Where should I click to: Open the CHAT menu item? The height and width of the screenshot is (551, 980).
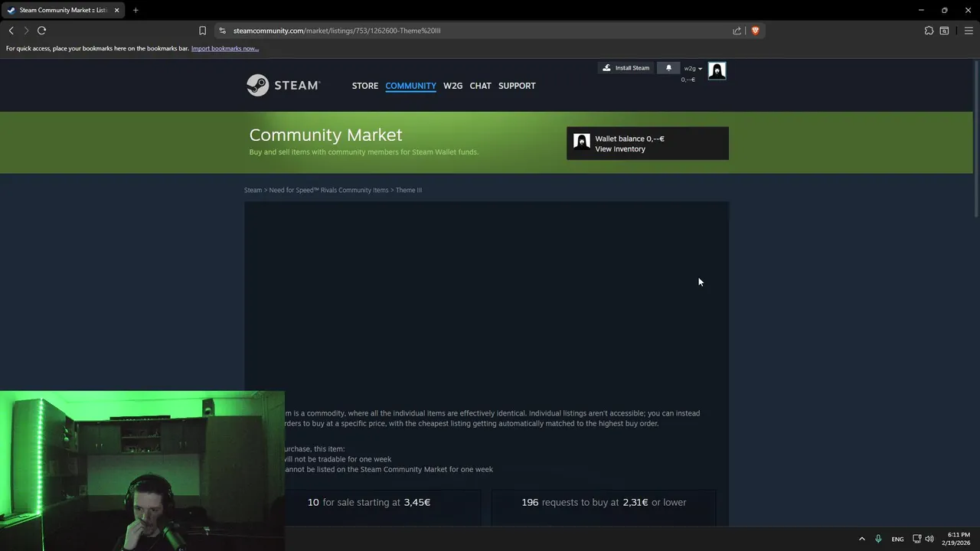(x=480, y=86)
